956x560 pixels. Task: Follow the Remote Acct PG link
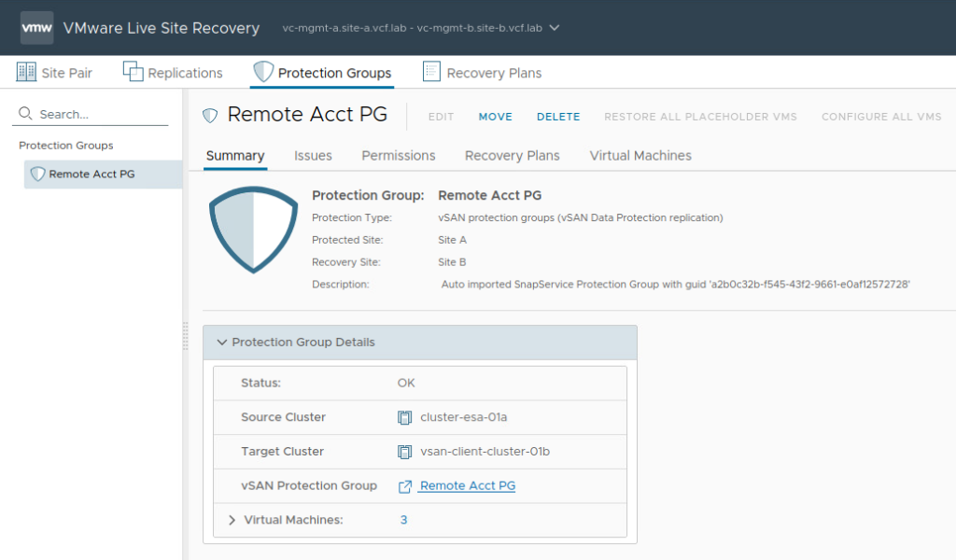pos(468,486)
